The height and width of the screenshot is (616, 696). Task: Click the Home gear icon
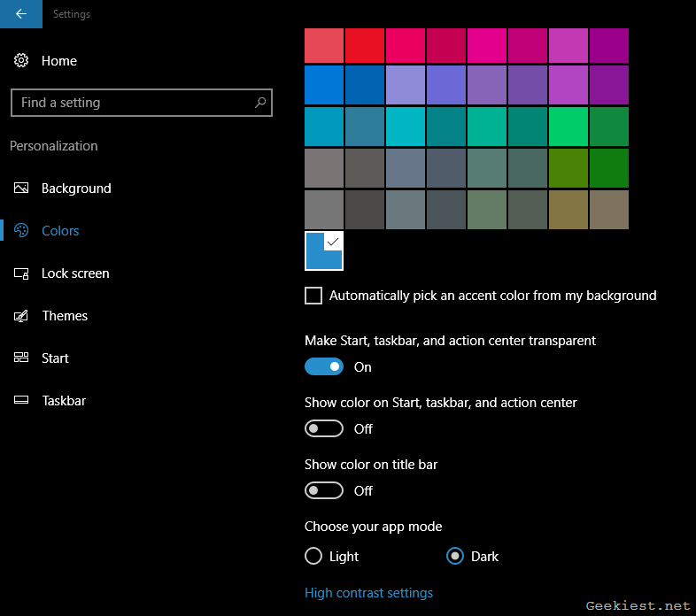point(22,60)
